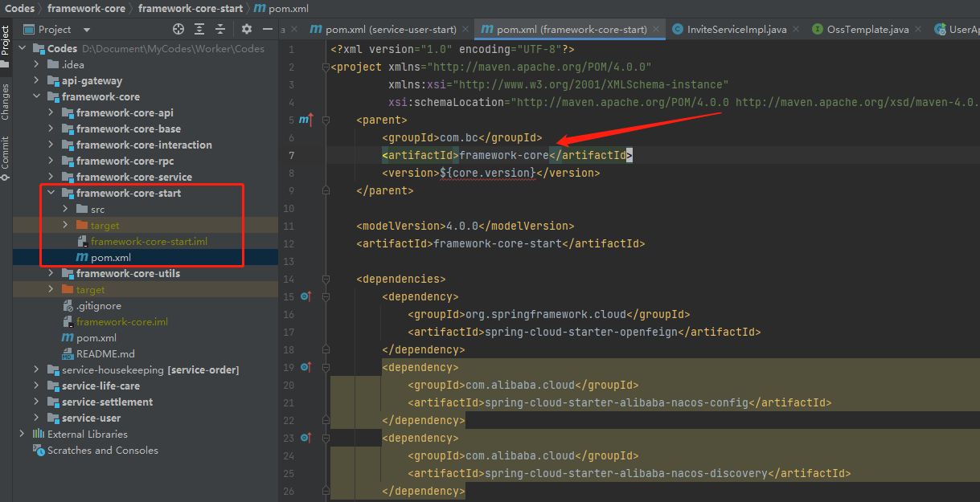Open the Commit tool window tab
This screenshot has width=980, height=502.
pyautogui.click(x=6, y=157)
